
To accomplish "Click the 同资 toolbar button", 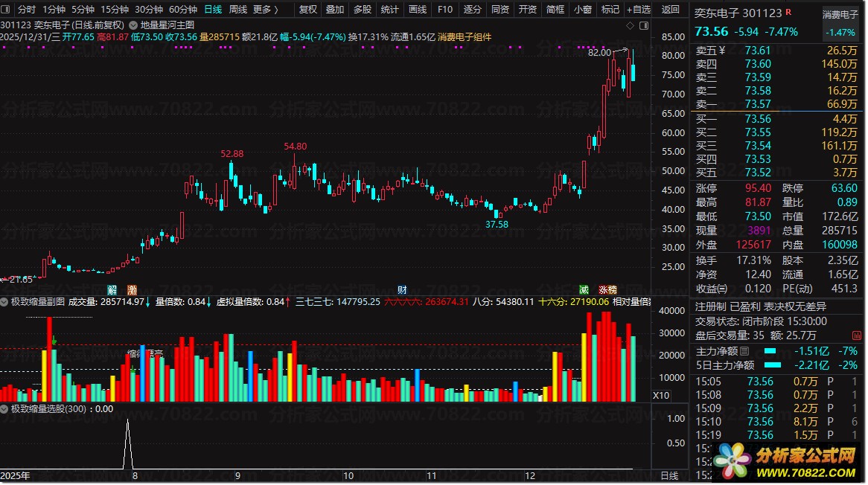I will click(x=500, y=10).
